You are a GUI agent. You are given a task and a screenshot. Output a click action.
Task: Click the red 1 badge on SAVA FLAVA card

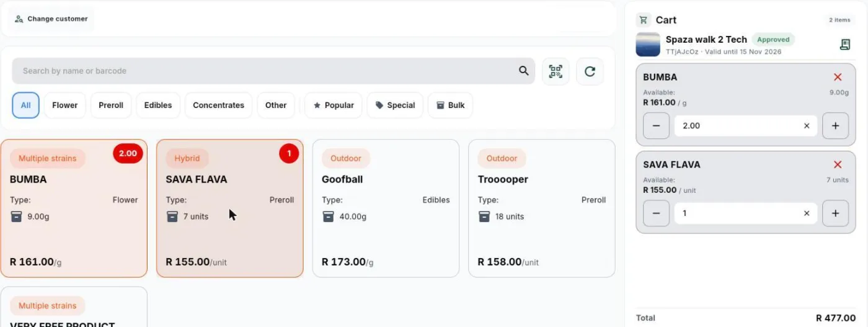pyautogui.click(x=289, y=153)
